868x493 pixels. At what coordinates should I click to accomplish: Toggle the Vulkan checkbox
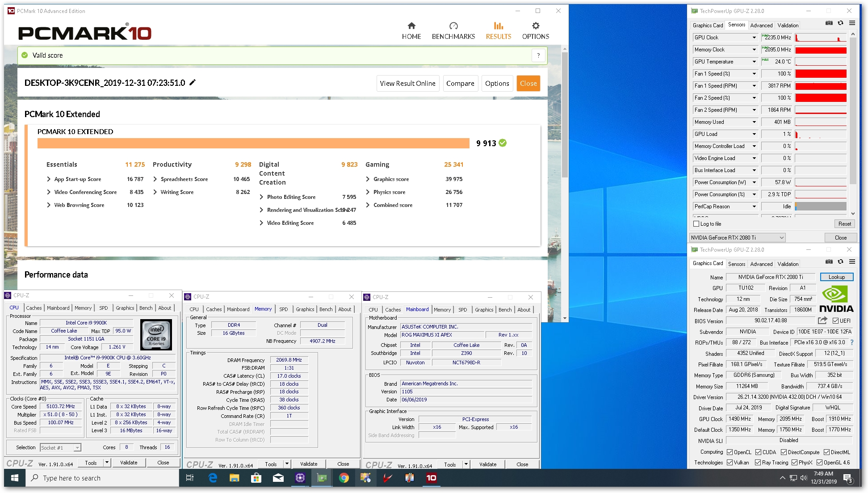730,462
